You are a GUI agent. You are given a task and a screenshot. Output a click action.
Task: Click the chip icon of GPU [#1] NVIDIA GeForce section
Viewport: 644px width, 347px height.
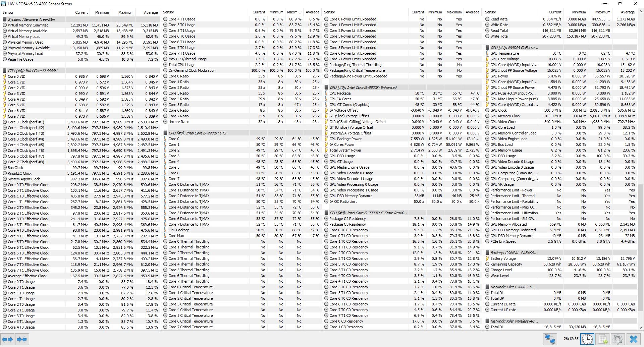coord(487,48)
